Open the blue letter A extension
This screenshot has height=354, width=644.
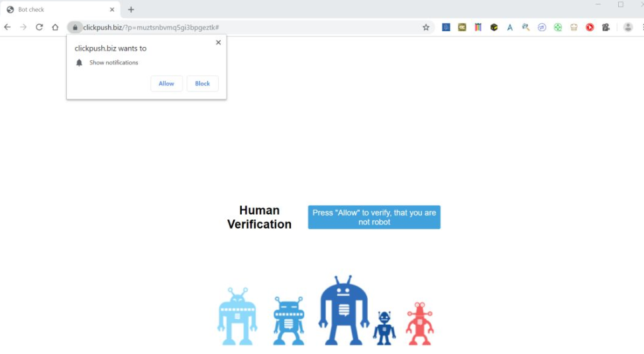(x=510, y=27)
